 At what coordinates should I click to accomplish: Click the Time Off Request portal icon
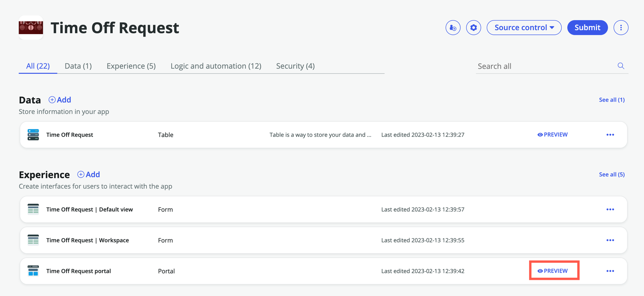33,271
